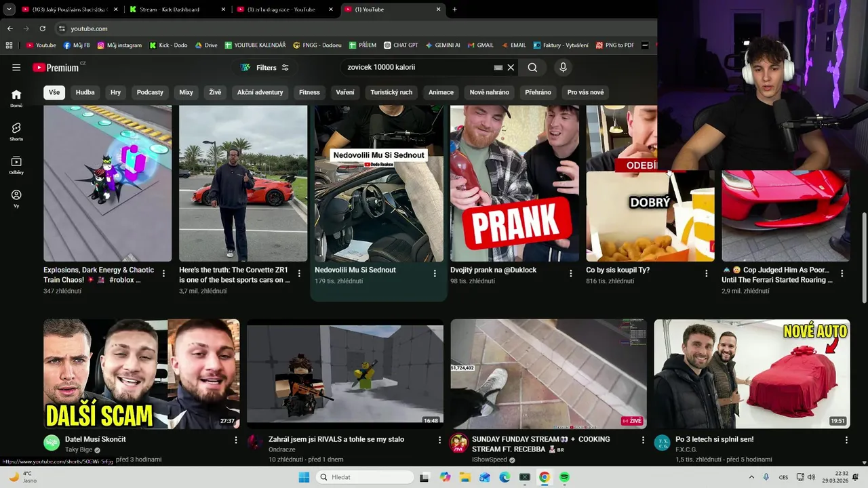
Task: Open a new browser tab with plus
Action: coord(454,9)
